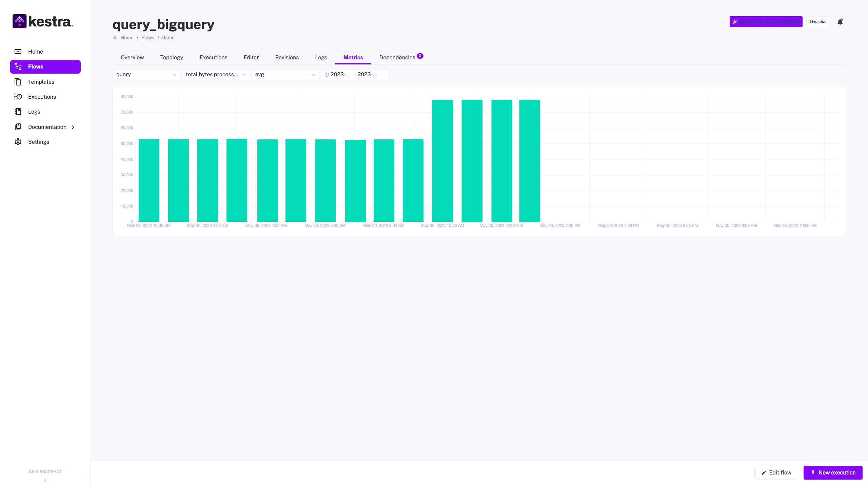The image size is (868, 485).
Task: Click the clock icon in the date range picker
Action: (x=327, y=74)
